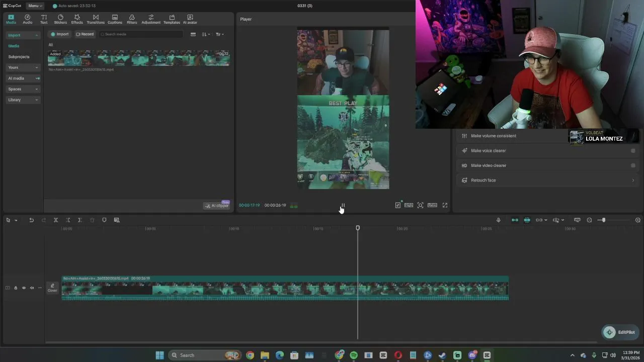Click the timeline zoom slider handle
This screenshot has height=362, width=644.
603,220
